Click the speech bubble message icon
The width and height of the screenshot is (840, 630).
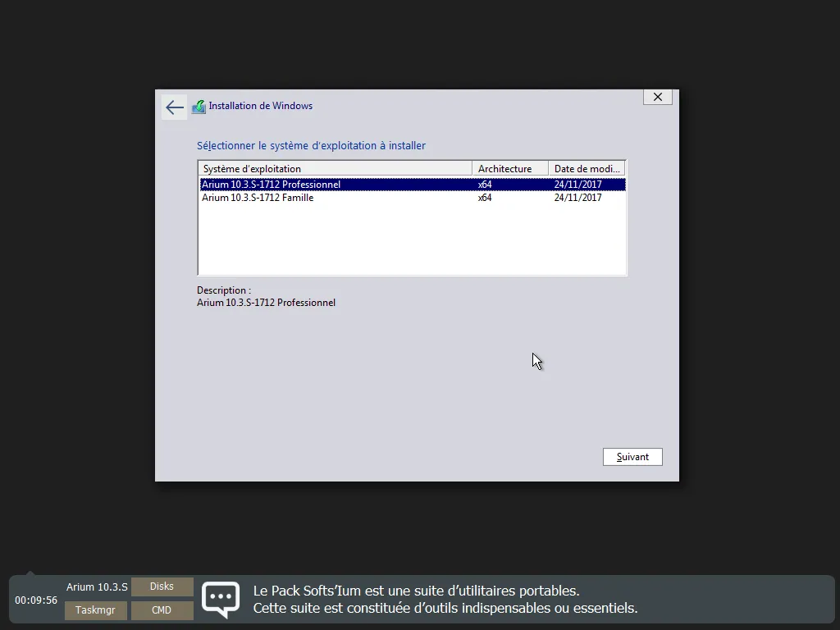click(x=221, y=600)
